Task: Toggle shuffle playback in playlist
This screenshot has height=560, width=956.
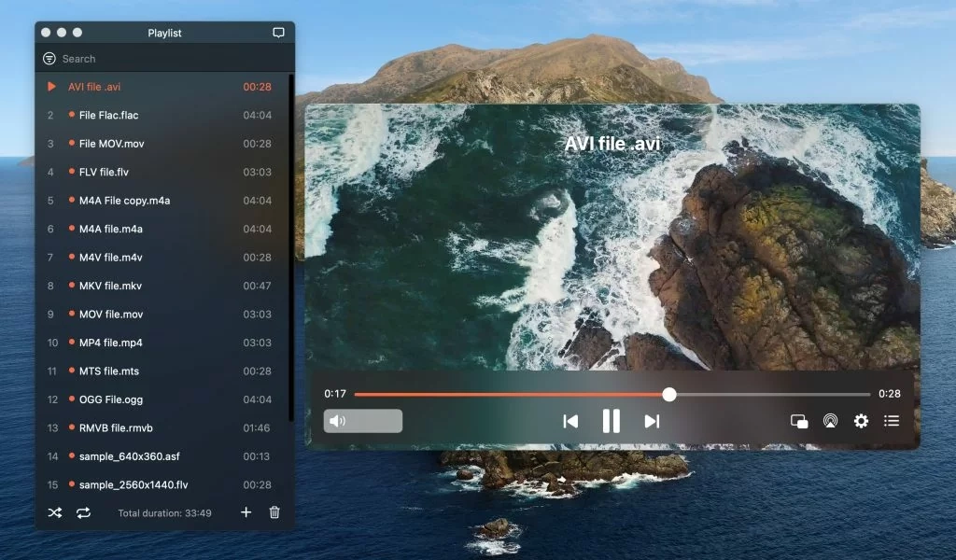Action: tap(55, 512)
